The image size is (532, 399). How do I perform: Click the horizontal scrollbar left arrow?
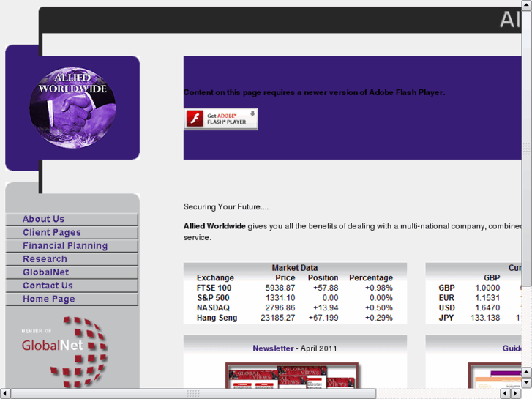click(x=4, y=394)
